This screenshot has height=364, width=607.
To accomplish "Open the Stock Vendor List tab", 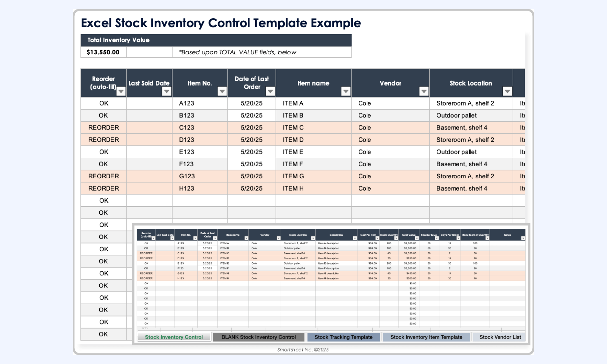I will click(x=500, y=337).
